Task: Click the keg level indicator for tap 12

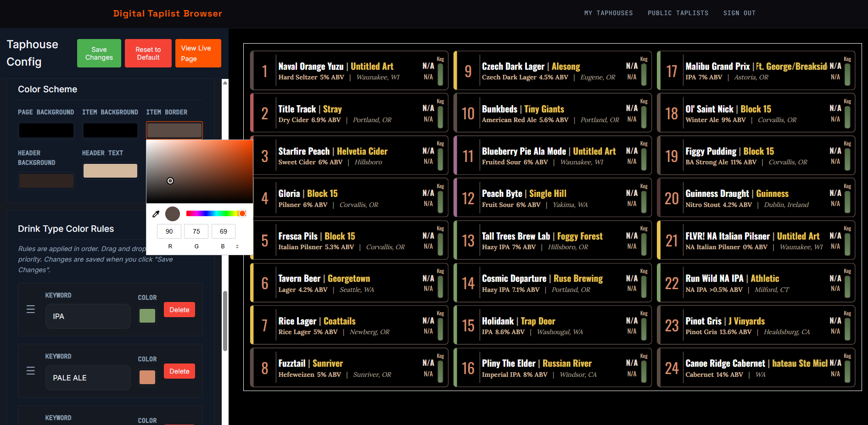Action: [x=644, y=201]
